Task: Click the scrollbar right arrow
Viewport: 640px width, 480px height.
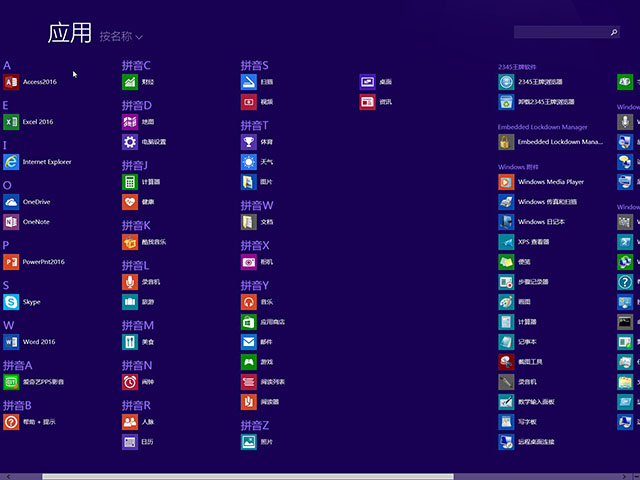Action: coord(624,477)
